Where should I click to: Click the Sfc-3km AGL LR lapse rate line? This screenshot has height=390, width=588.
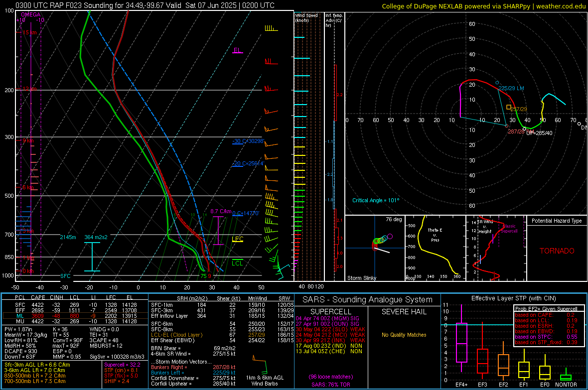pyautogui.click(x=37, y=365)
